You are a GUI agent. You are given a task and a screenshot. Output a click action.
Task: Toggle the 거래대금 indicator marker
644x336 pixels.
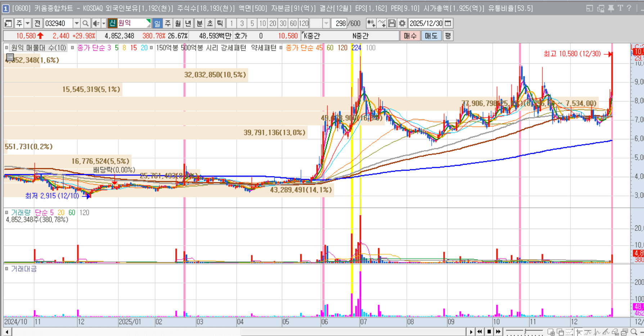click(x=6, y=269)
